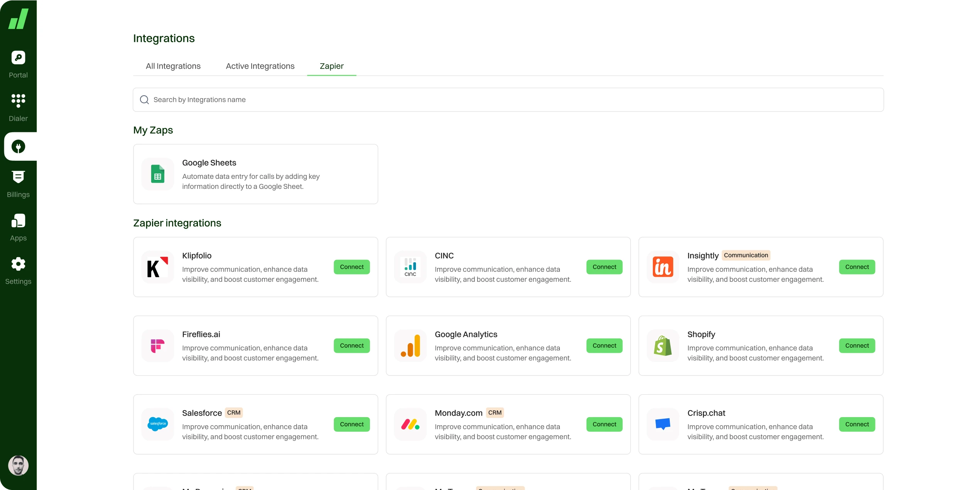Open Settings gear in sidebar
The image size is (980, 490).
(18, 264)
